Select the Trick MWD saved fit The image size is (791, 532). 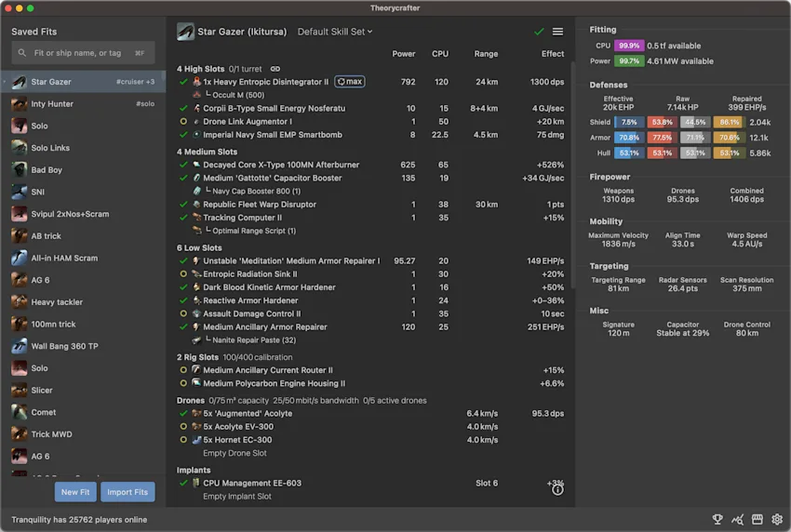(x=83, y=434)
